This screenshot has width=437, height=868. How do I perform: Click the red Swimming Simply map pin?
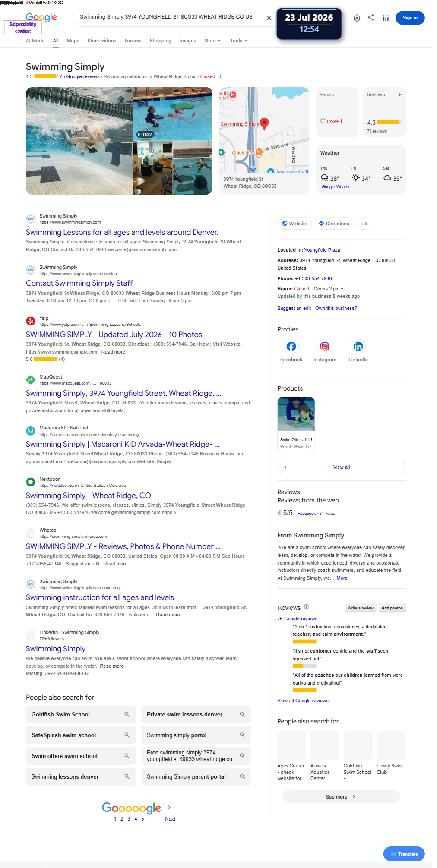(x=264, y=124)
